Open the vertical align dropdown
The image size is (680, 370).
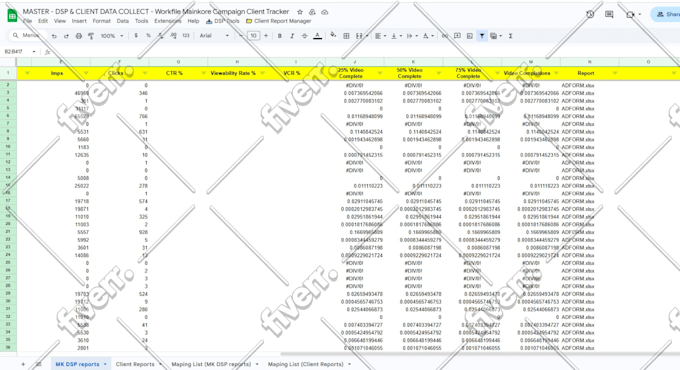(396, 36)
